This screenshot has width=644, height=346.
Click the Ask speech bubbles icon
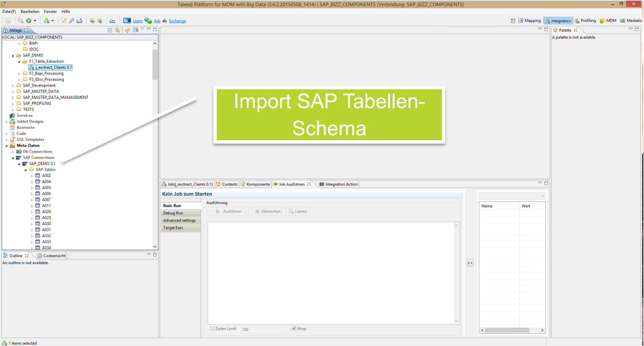148,20
